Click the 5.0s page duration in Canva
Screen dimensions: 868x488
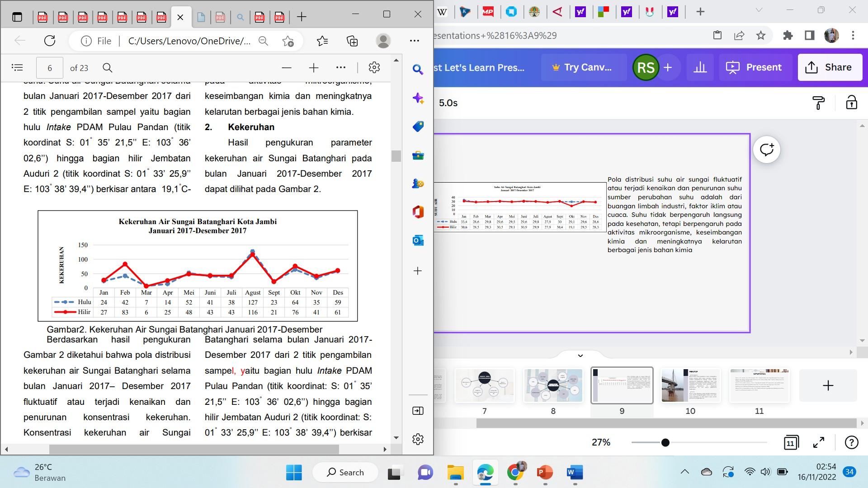click(x=448, y=103)
